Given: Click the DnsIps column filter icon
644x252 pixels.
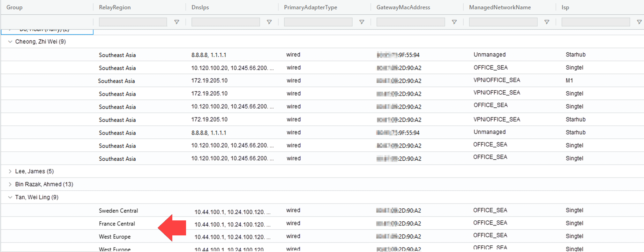Looking at the screenshot, I should [269, 22].
